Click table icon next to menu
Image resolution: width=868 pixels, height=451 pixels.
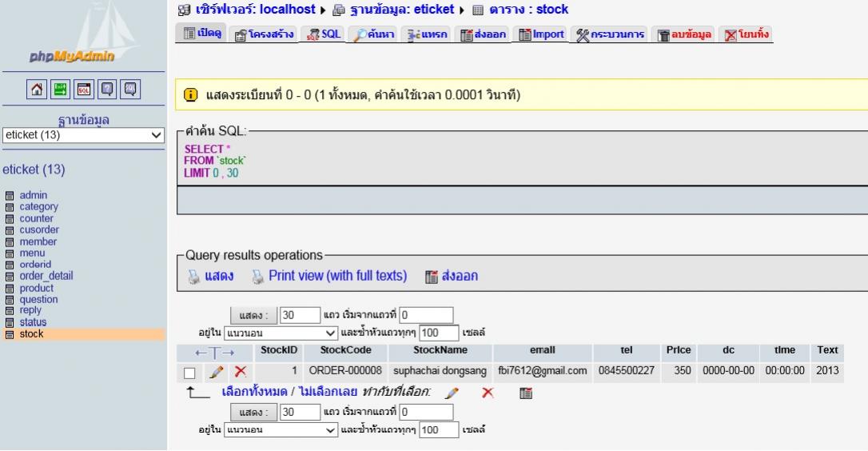[x=10, y=253]
